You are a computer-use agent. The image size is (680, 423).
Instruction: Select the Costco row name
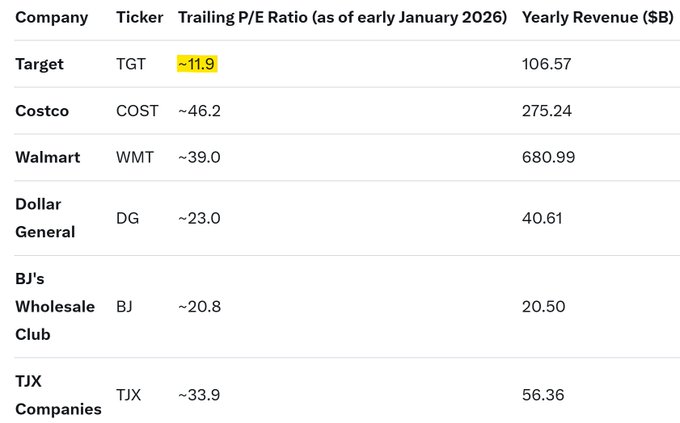42,110
